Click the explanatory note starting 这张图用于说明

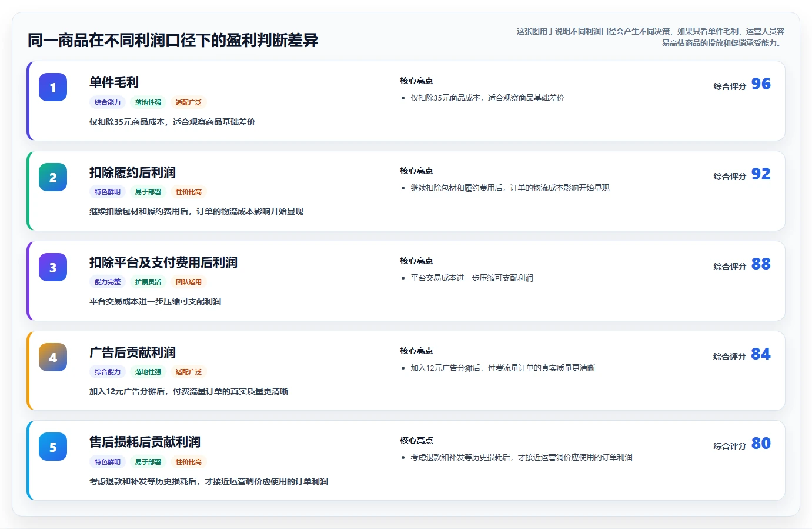(x=650, y=37)
